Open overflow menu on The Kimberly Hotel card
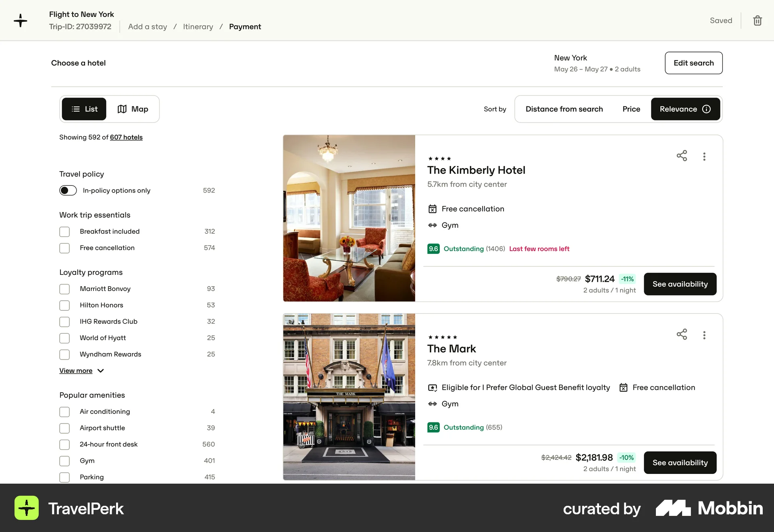774x532 pixels. coord(704,156)
